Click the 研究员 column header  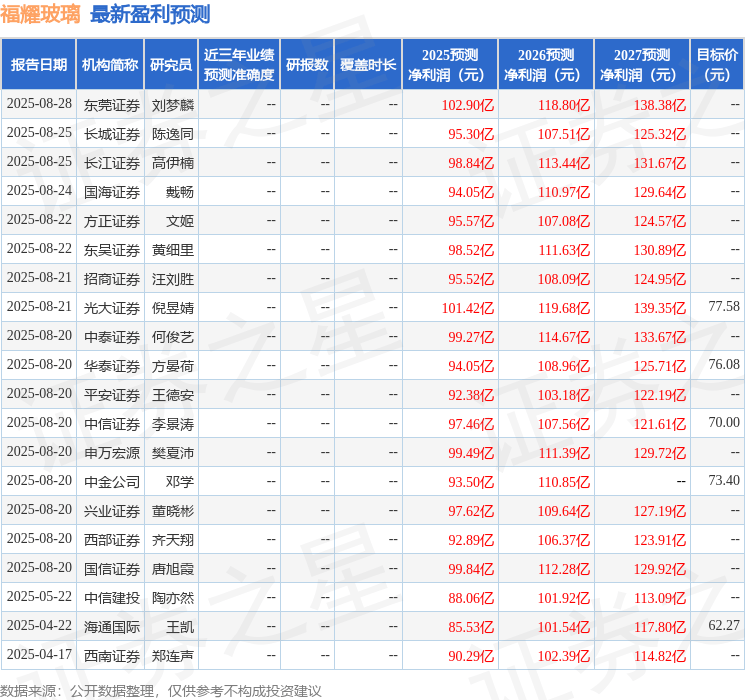[171, 65]
